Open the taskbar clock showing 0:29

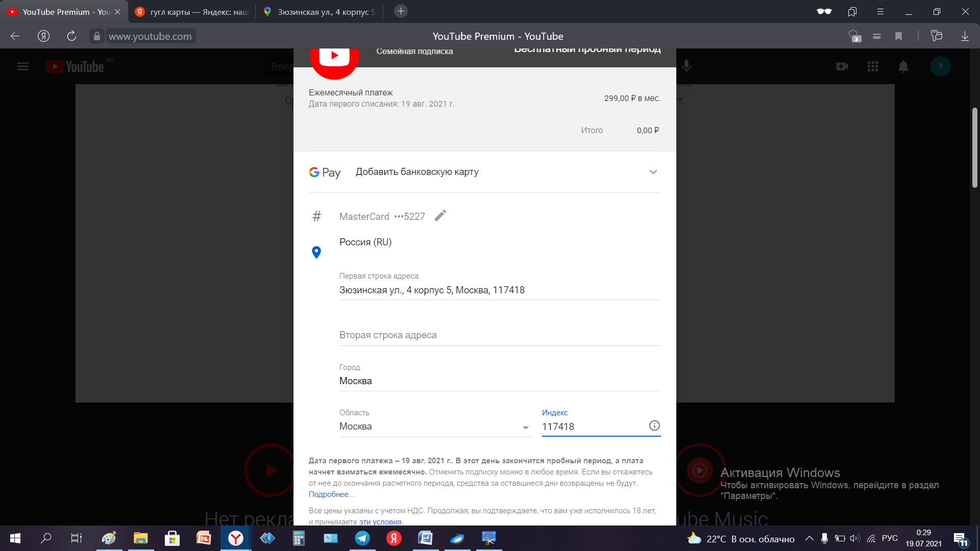[923, 538]
